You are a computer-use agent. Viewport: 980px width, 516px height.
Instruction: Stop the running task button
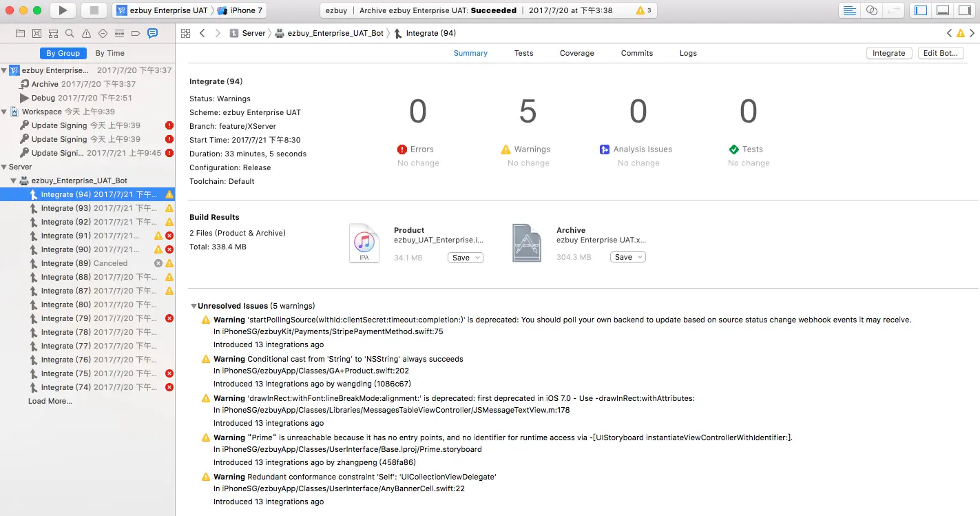point(94,10)
